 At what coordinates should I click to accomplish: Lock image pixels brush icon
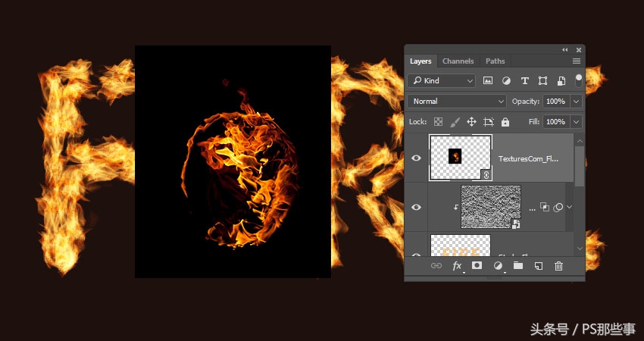[455, 122]
